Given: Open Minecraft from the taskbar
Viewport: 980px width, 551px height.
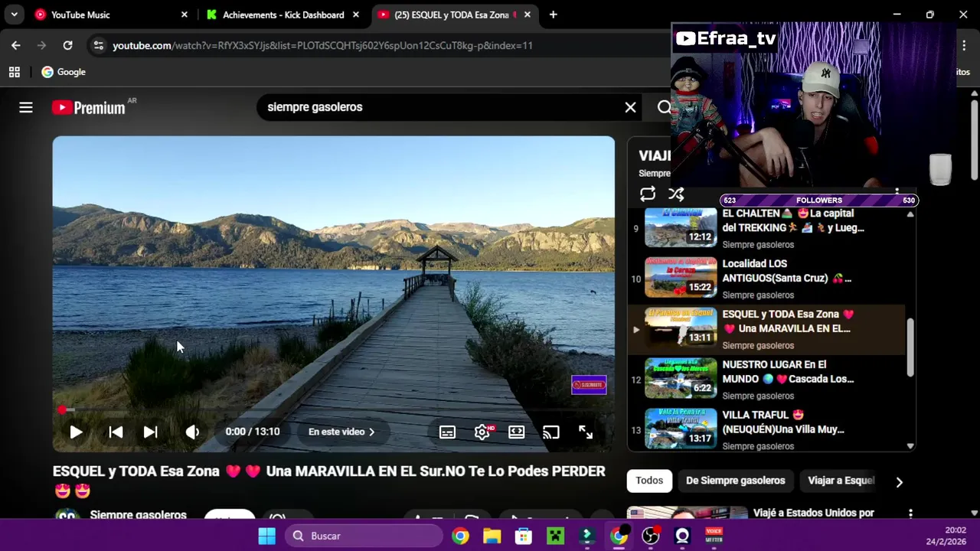Looking at the screenshot, I should [555, 536].
